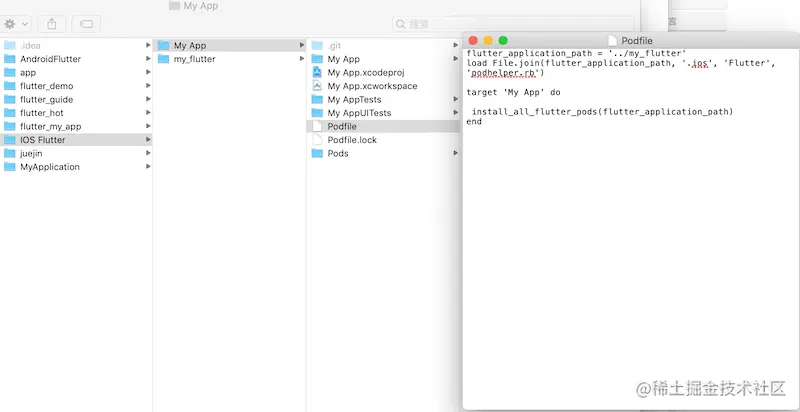Select the Podfile.lock file name
Screen dimensions: 800x412
[x=352, y=140]
